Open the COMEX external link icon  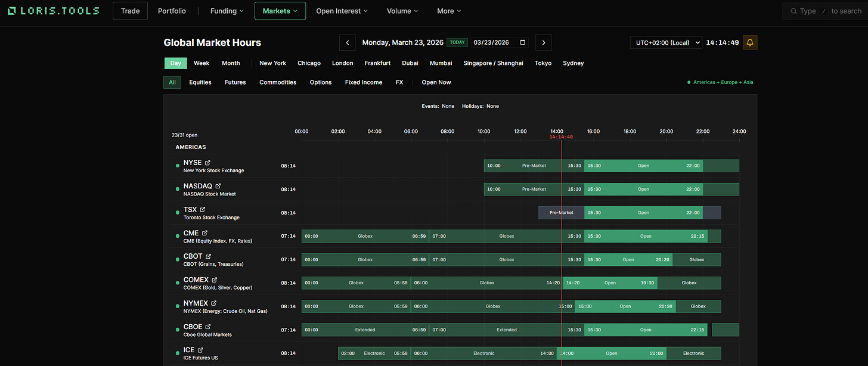[x=214, y=280]
